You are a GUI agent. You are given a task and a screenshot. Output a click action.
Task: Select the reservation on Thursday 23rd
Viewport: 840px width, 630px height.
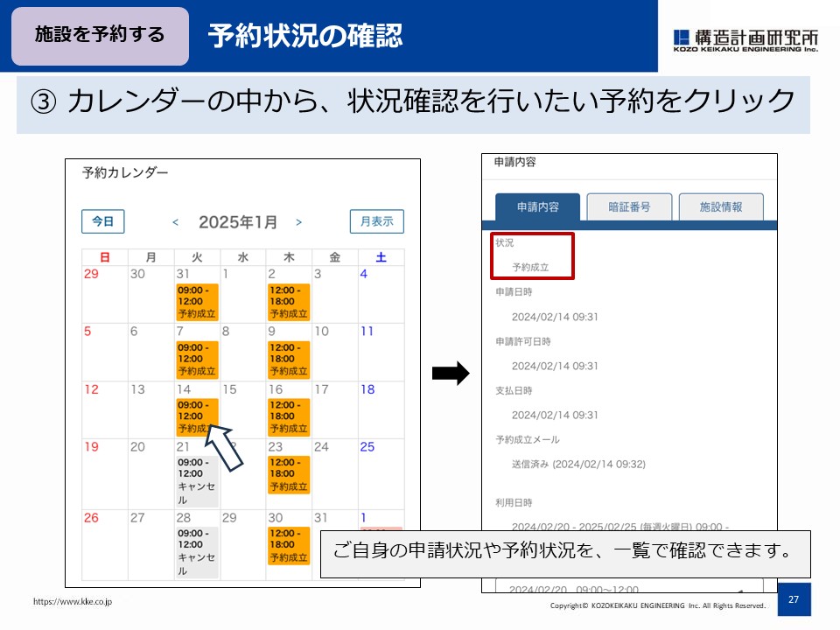coord(289,474)
